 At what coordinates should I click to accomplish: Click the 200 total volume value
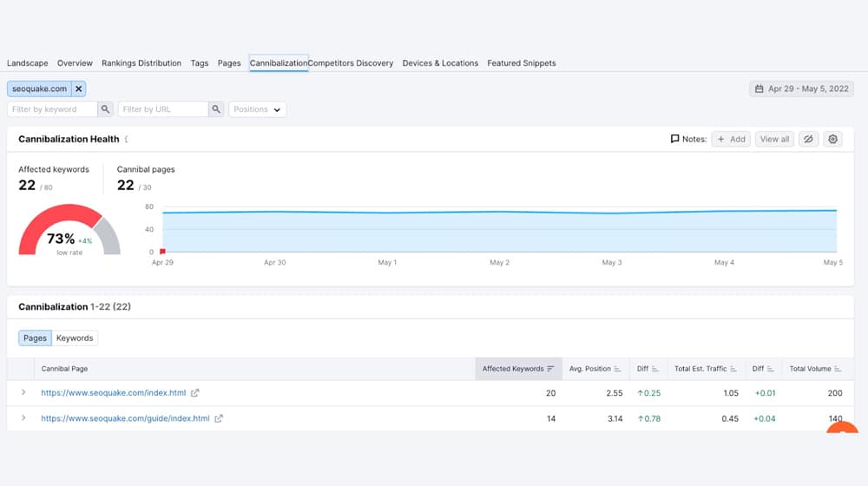click(x=835, y=393)
